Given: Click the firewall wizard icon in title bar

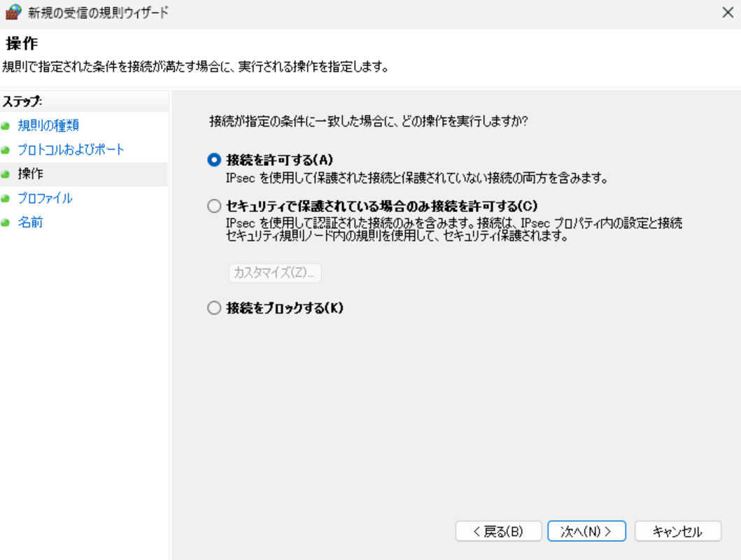Looking at the screenshot, I should click(13, 13).
